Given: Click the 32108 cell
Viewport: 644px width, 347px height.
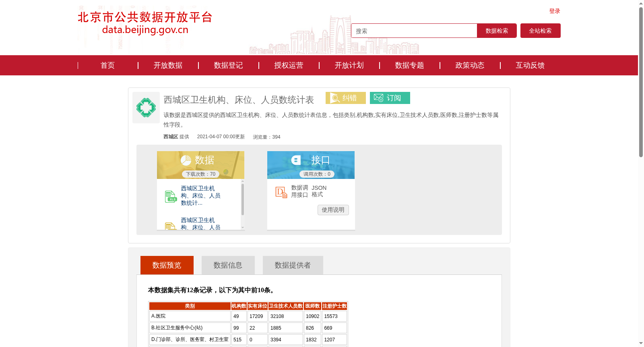Looking at the screenshot, I should pyautogui.click(x=286, y=316).
